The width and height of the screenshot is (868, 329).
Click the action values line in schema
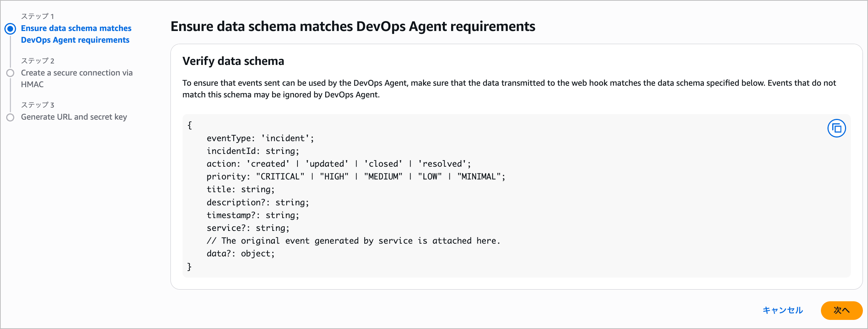[x=338, y=164]
